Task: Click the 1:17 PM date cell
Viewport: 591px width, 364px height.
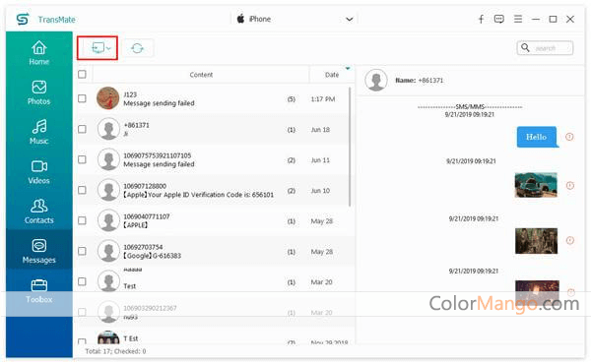Action: click(323, 99)
